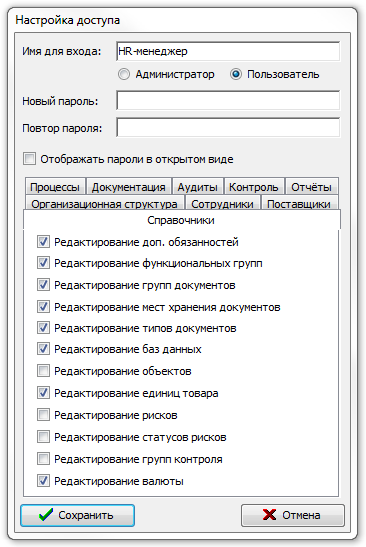
Task: Click the red X Отмена button
Action: (x=292, y=515)
